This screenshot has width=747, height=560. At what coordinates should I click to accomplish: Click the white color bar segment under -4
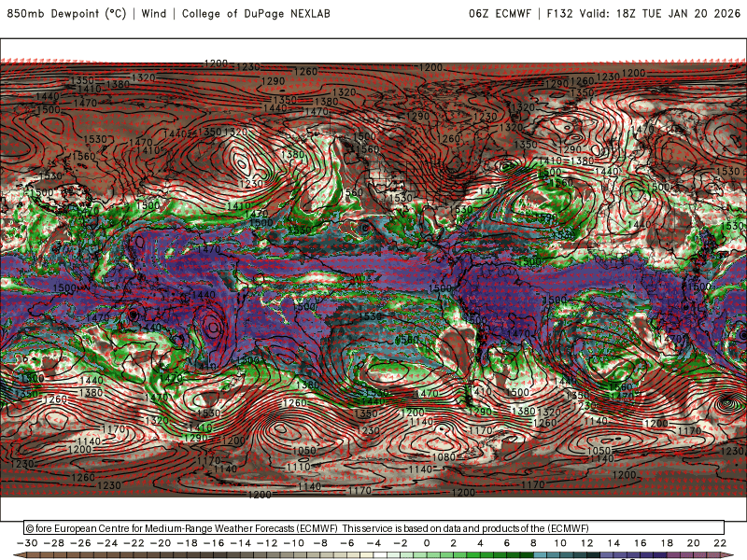point(380,556)
